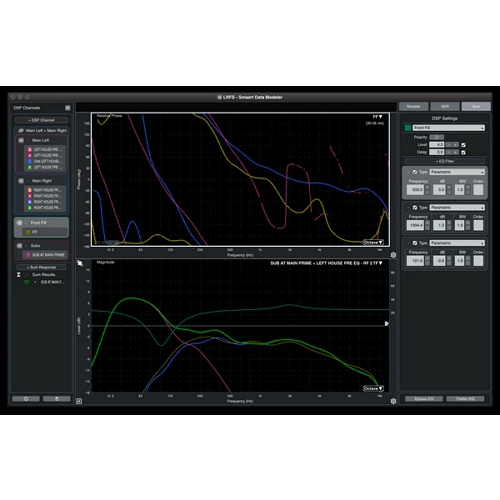
Task: Switch to the SER tab
Action: (445, 106)
